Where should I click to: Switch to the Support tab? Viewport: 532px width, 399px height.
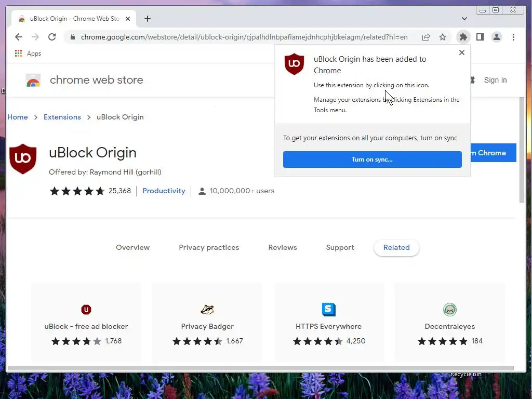(x=340, y=247)
